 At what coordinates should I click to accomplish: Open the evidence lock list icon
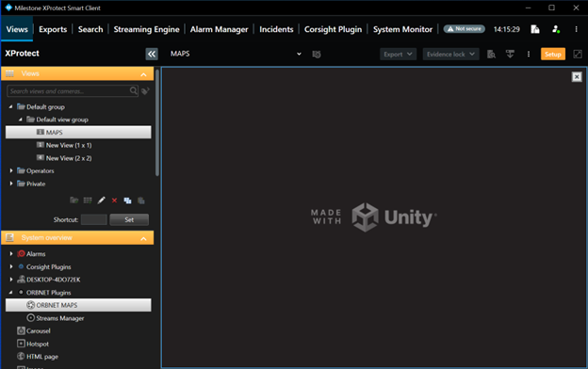tap(535, 29)
